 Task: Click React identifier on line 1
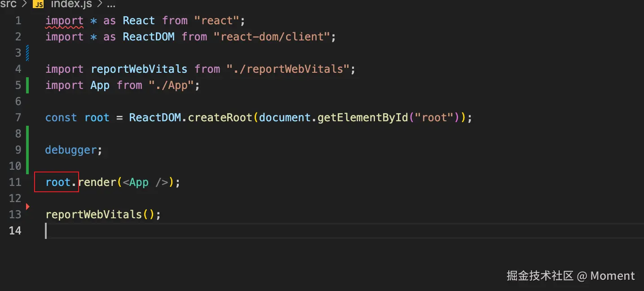tap(139, 21)
